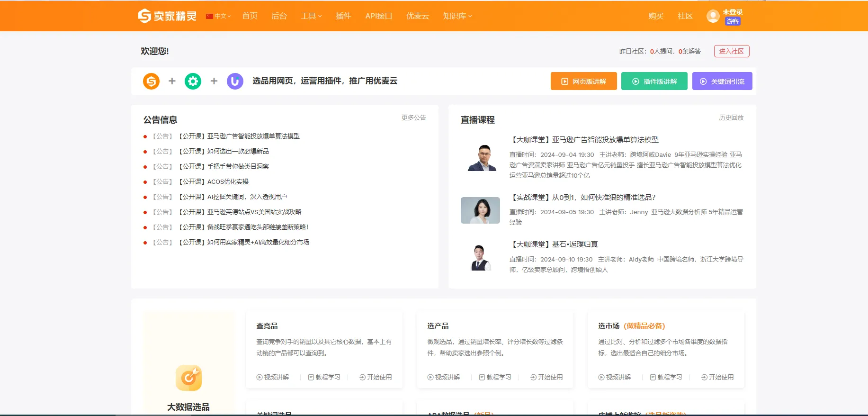Click 开始使用 for 选产品
The height and width of the screenshot is (416, 868).
click(x=546, y=377)
